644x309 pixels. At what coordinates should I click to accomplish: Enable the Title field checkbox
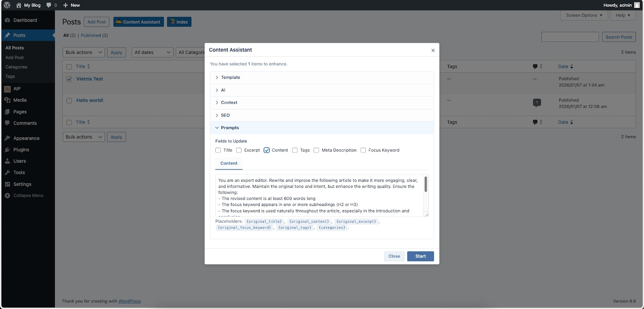[x=218, y=150]
